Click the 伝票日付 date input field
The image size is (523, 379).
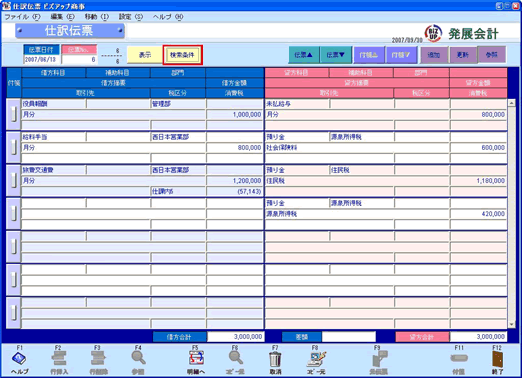[x=41, y=59]
